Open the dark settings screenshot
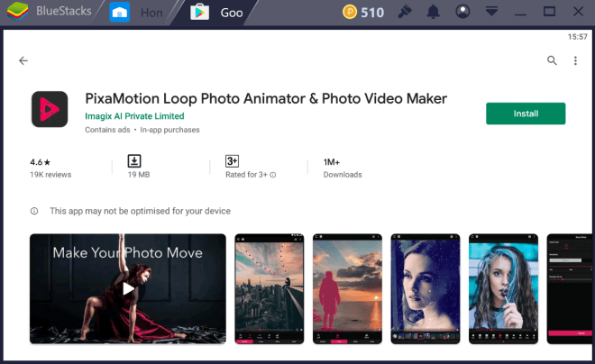Screen dimensions: 595x364 569,289
